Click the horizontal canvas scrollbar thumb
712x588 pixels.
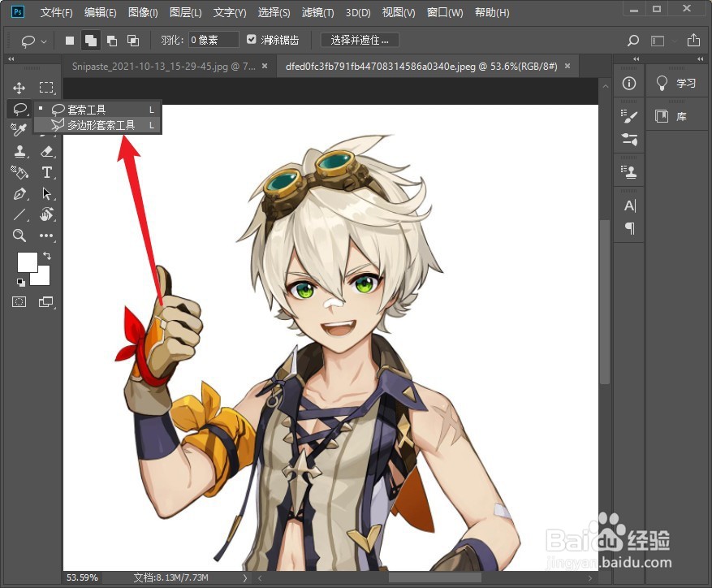pyautogui.click(x=434, y=578)
